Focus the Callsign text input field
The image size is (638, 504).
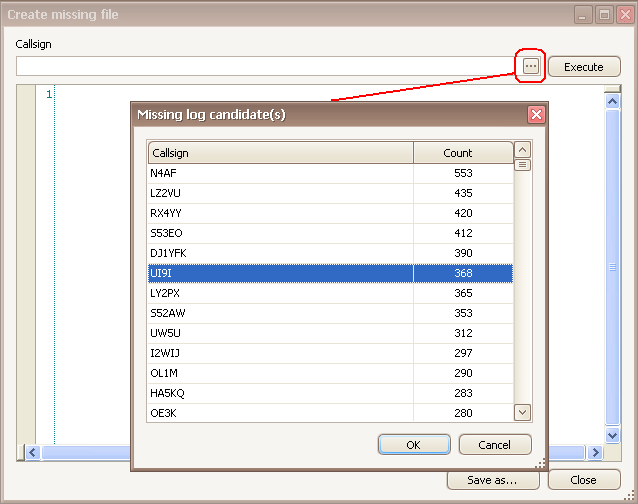(x=265, y=67)
